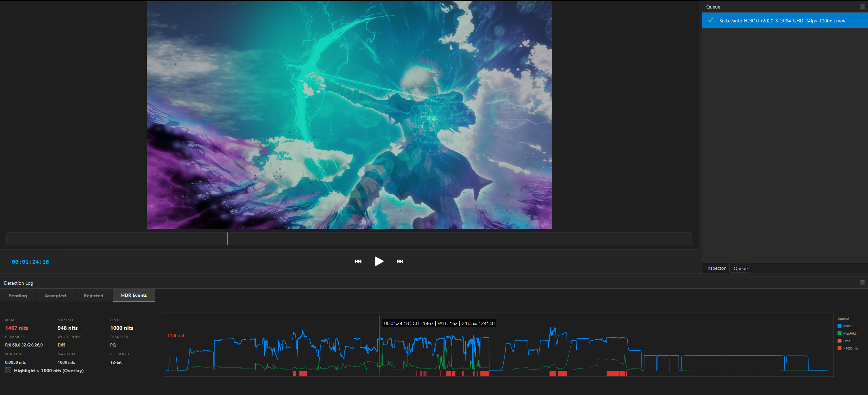Screen dimensions: 868x395
Task: Click the blue MaxCLL color swatch in the legend
Action: pyautogui.click(x=840, y=325)
